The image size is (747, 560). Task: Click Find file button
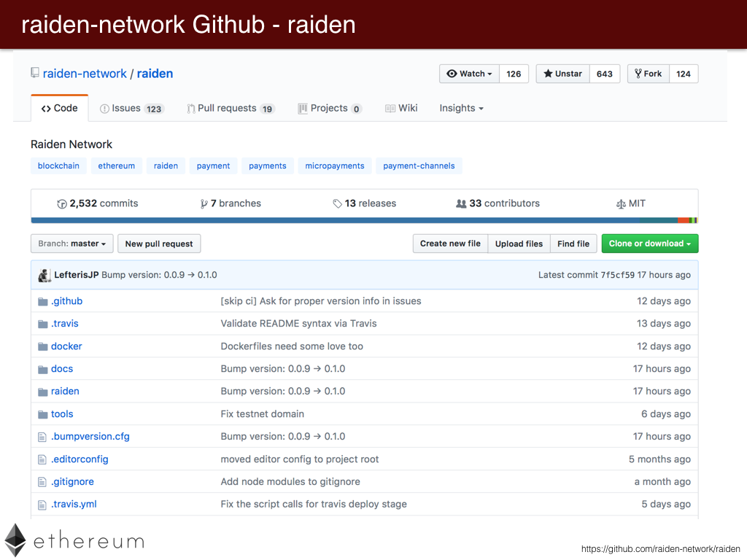coord(573,244)
